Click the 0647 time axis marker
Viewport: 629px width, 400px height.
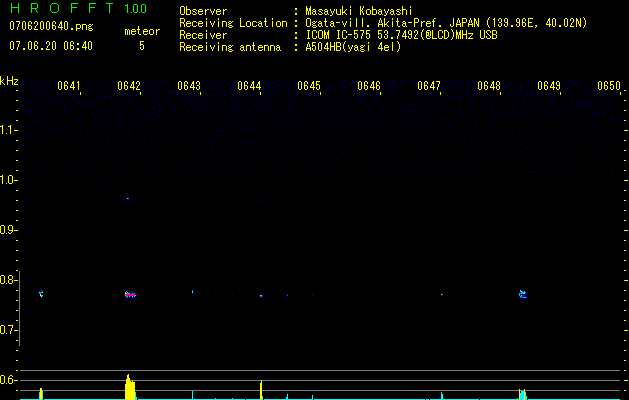click(x=429, y=86)
